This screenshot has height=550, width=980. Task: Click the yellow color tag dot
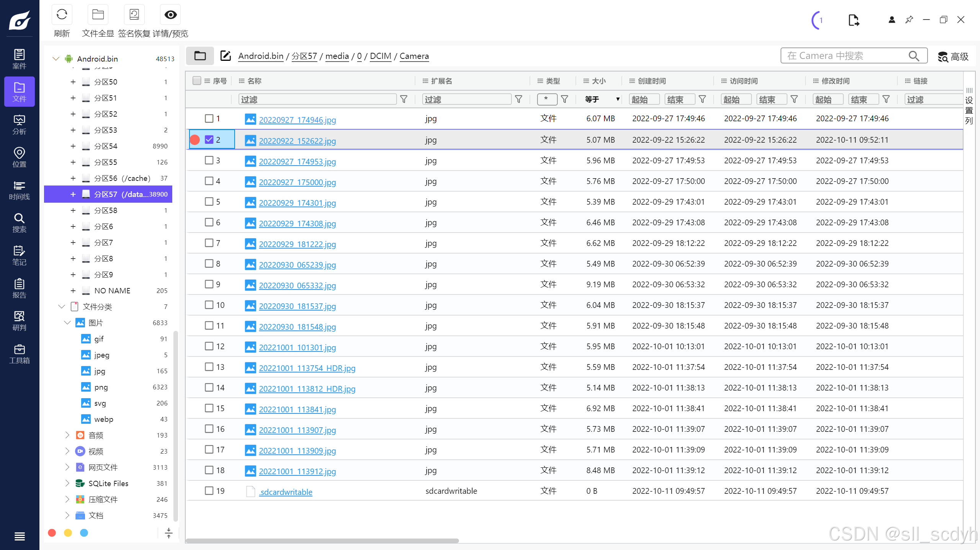click(68, 533)
